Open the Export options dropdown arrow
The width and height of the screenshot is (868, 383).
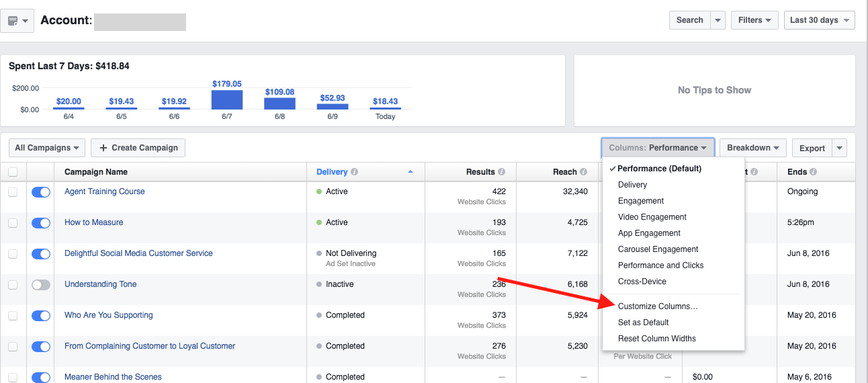tap(838, 148)
